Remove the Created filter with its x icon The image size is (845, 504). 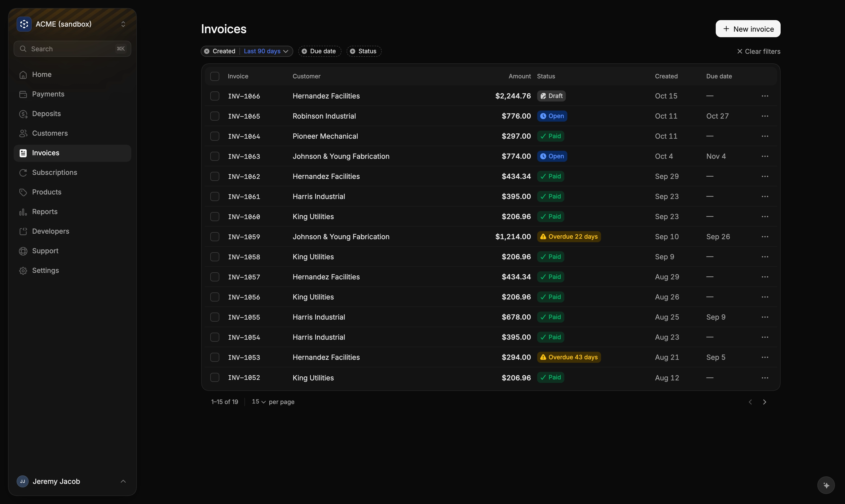[x=207, y=51]
